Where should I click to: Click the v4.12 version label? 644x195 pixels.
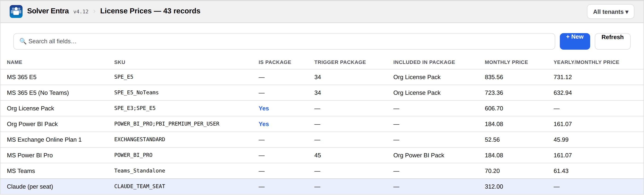[x=81, y=12]
